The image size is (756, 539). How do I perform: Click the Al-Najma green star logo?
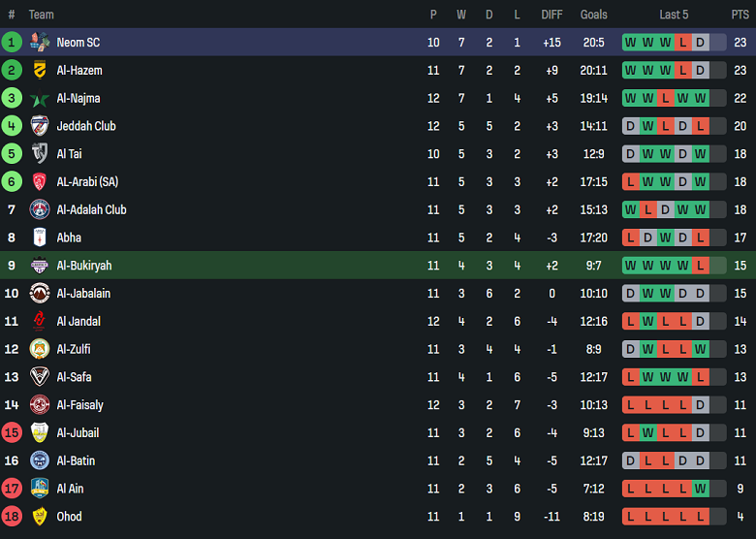pos(40,99)
